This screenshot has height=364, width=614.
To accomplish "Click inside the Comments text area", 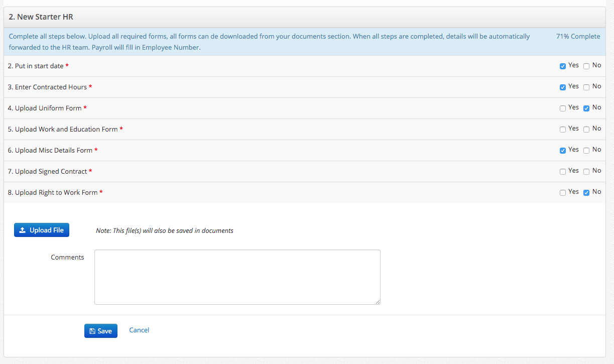I will pos(237,277).
